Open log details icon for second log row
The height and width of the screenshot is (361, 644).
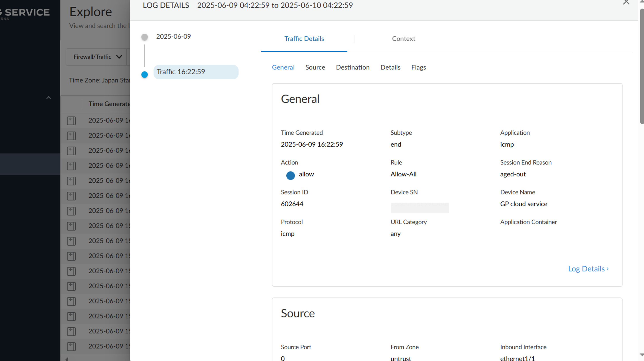[71, 136]
